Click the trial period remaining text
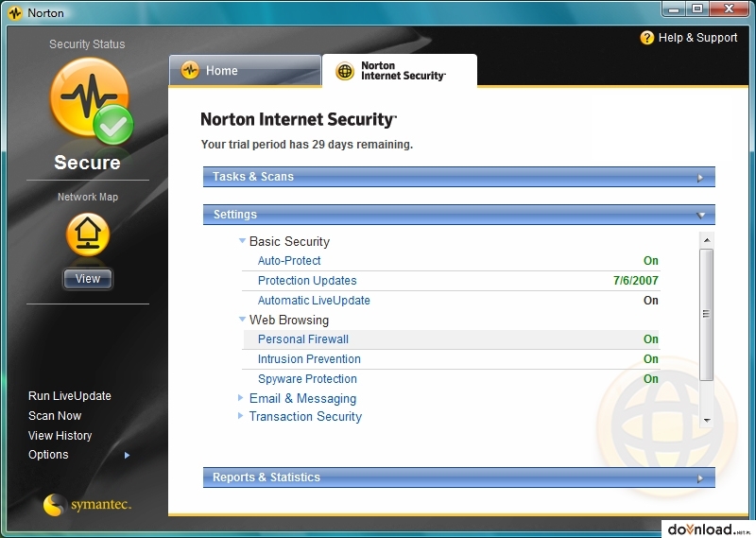The height and width of the screenshot is (538, 756). coord(306,145)
